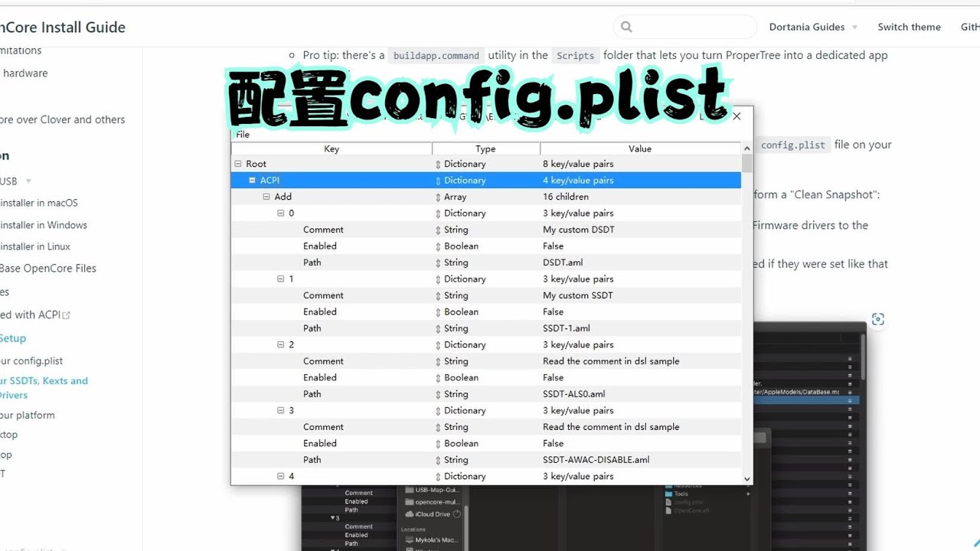Open 'ur SSDTs, Kexts and Drivers' link
This screenshot has height=551, width=980.
coord(44,388)
